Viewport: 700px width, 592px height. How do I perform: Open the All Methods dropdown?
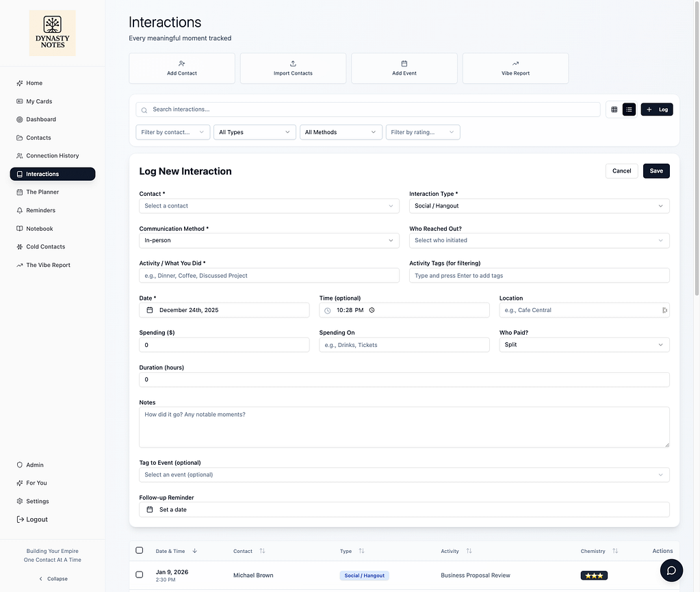click(x=340, y=131)
